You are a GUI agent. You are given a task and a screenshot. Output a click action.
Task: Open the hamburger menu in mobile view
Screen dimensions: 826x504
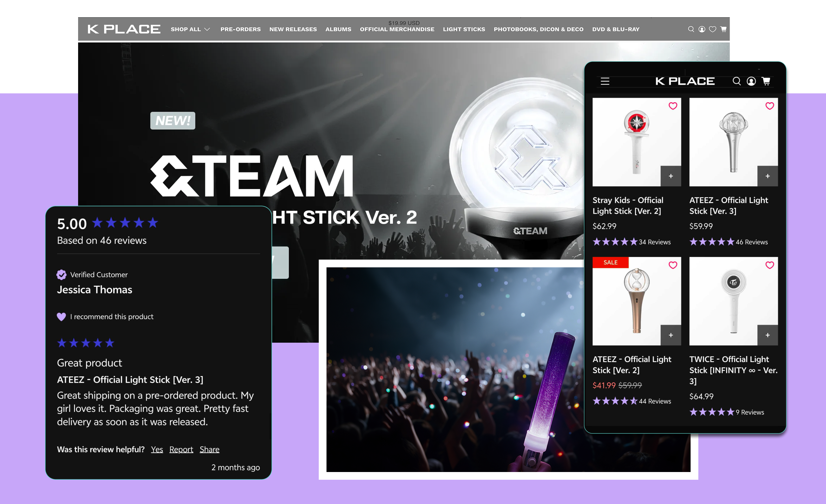coord(605,81)
